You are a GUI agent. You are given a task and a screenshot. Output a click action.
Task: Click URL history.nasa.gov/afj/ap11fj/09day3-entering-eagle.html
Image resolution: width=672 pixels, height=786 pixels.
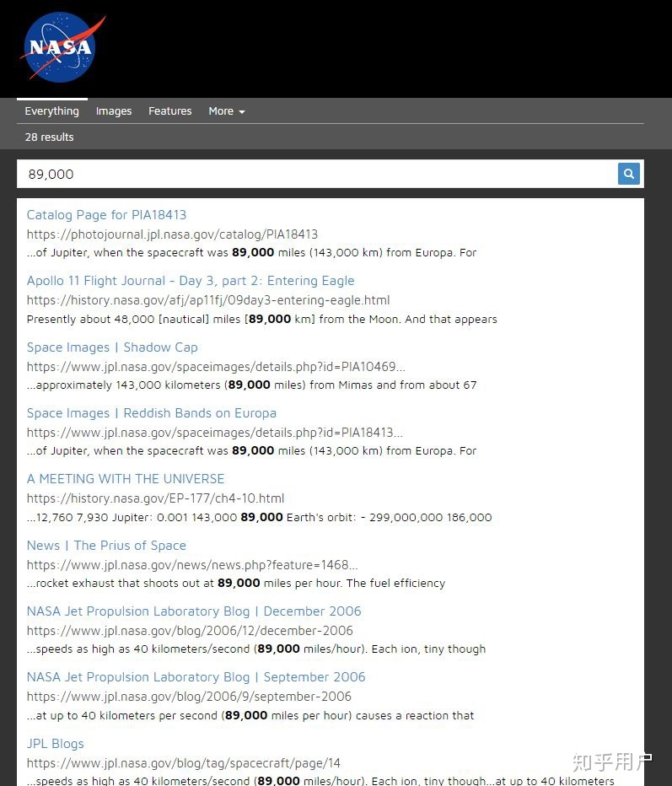(208, 300)
